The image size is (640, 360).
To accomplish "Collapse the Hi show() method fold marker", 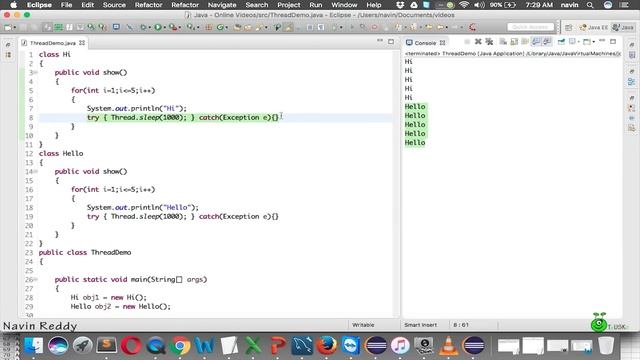I will 36,73.
